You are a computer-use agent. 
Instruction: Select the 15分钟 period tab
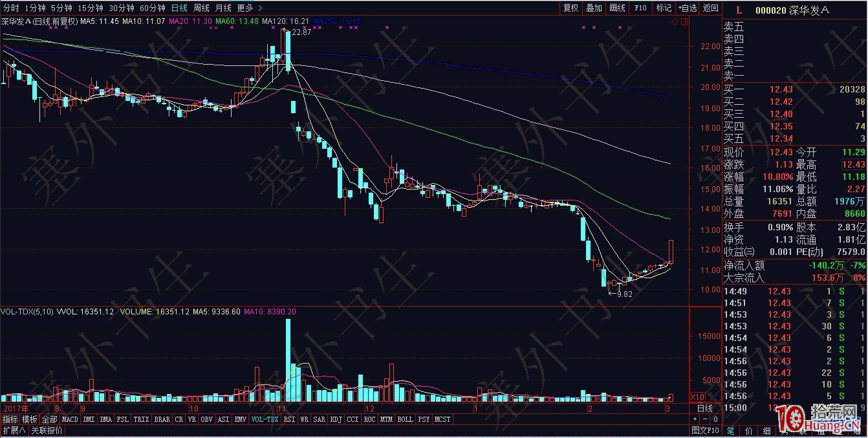[90, 8]
